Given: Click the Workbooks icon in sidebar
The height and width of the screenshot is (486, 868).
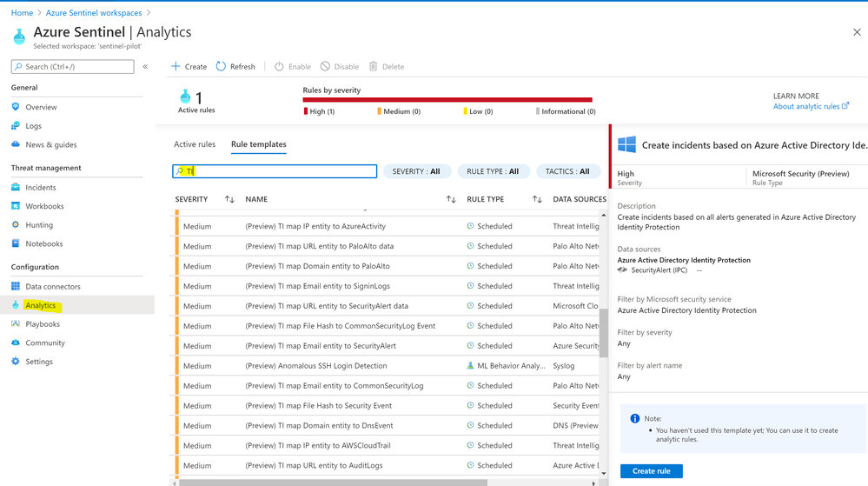Looking at the screenshot, I should pos(16,206).
